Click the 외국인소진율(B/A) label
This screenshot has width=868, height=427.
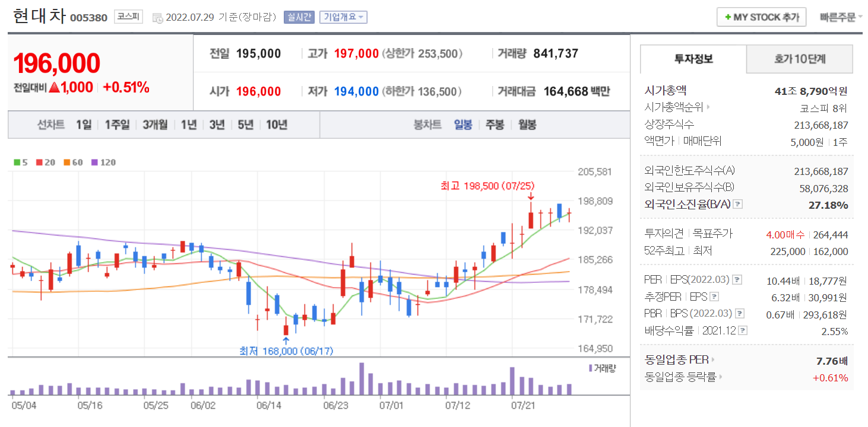tap(688, 205)
